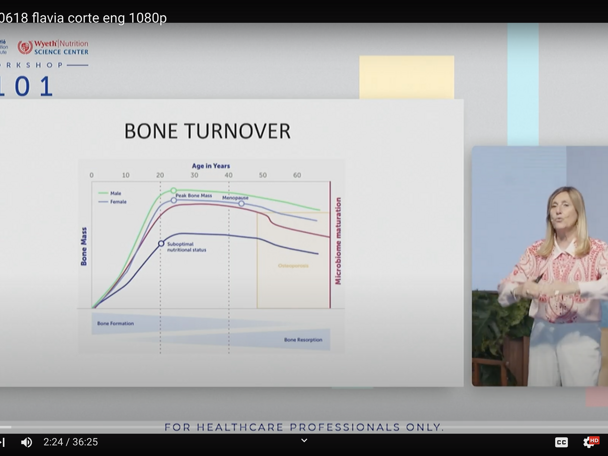Click the Menopause marker circle on the chart
608x456 pixels.
click(241, 204)
